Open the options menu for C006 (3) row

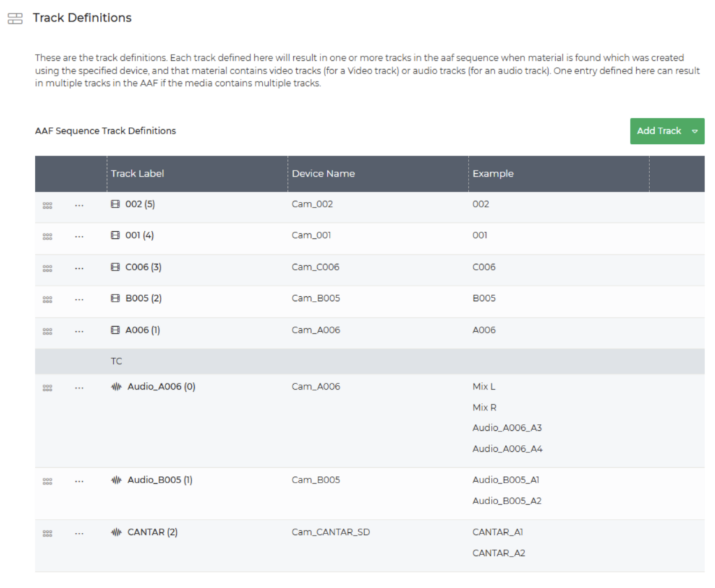80,268
